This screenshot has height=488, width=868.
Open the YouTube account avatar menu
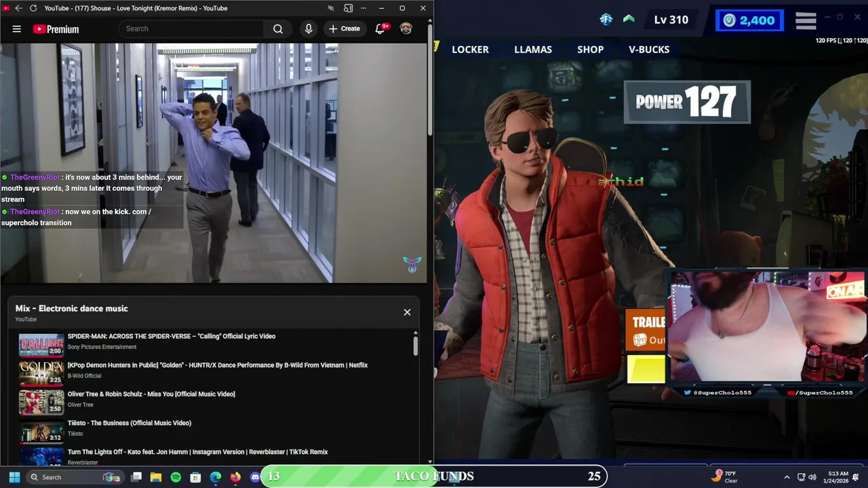(406, 28)
